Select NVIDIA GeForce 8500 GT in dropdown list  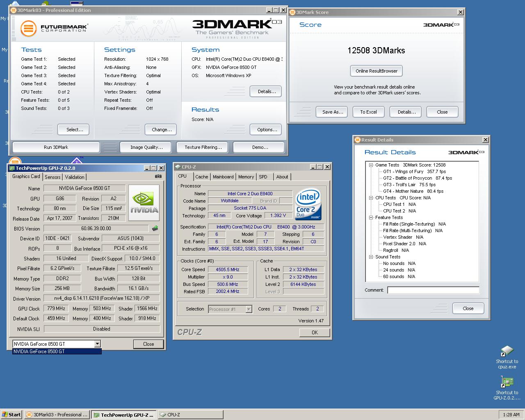[x=57, y=352]
